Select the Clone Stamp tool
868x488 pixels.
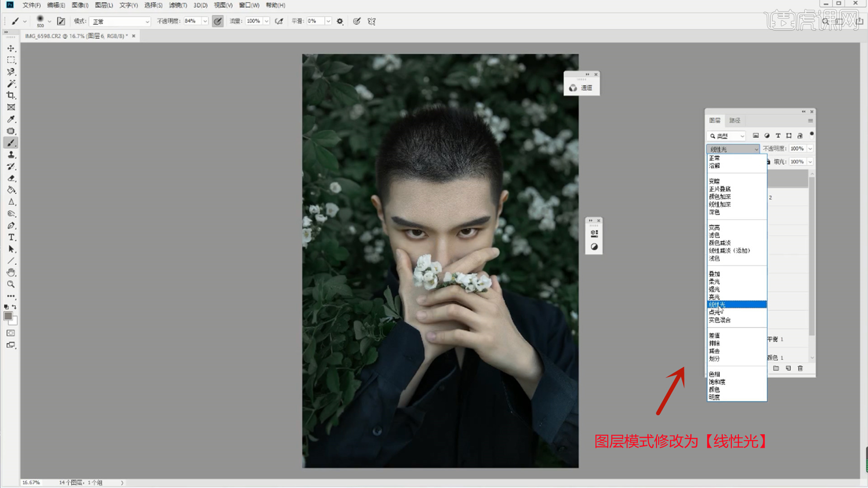[11, 155]
